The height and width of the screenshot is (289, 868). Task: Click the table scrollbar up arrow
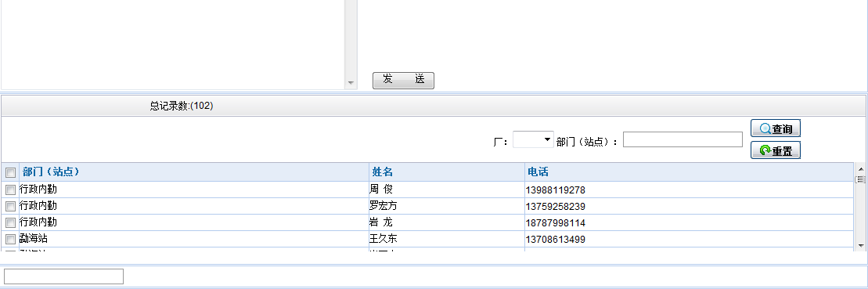tap(861, 169)
